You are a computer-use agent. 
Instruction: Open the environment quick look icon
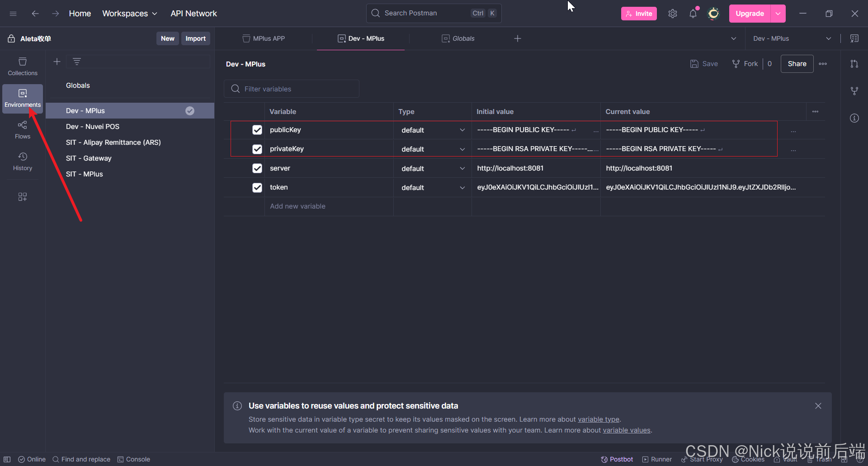point(854,38)
